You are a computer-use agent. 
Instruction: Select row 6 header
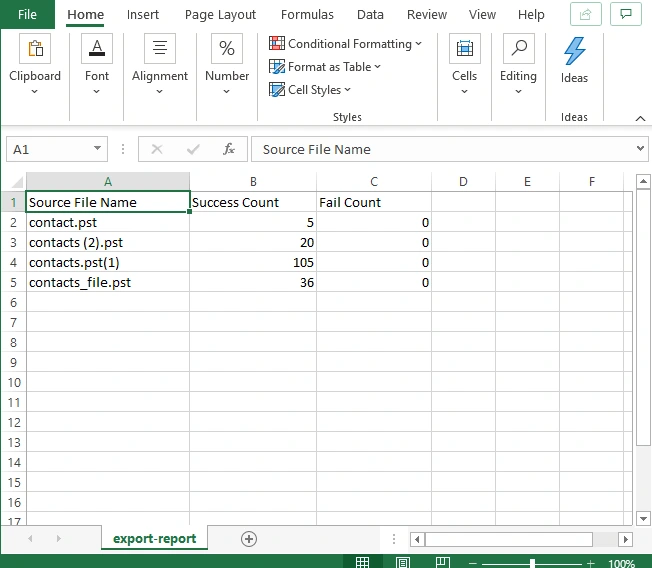click(x=14, y=302)
